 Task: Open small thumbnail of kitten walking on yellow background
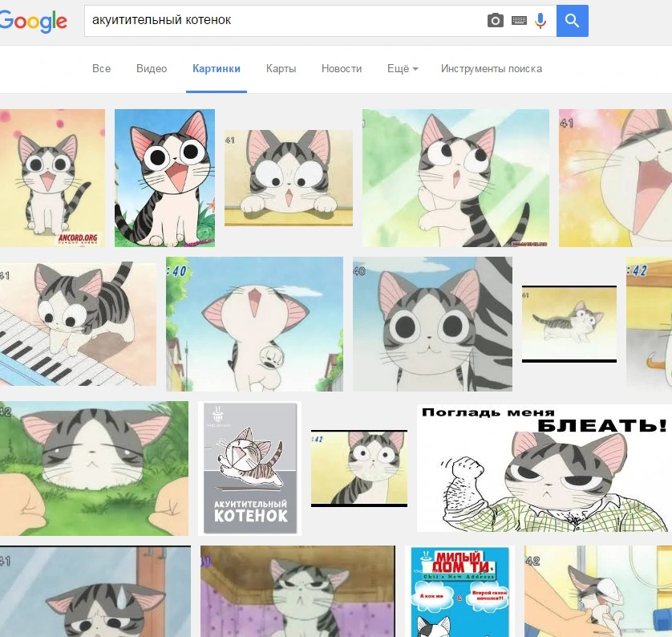click(x=569, y=324)
